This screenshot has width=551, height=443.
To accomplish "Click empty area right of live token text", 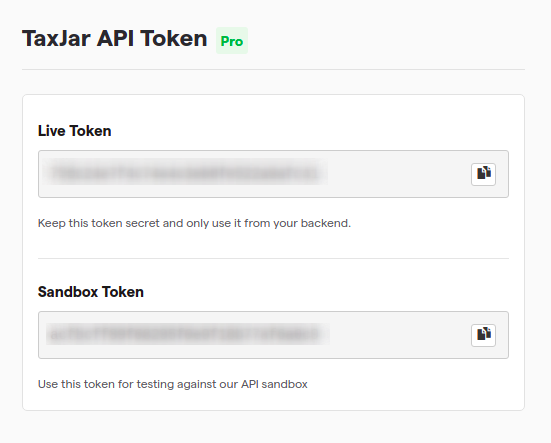I will [x=399, y=174].
